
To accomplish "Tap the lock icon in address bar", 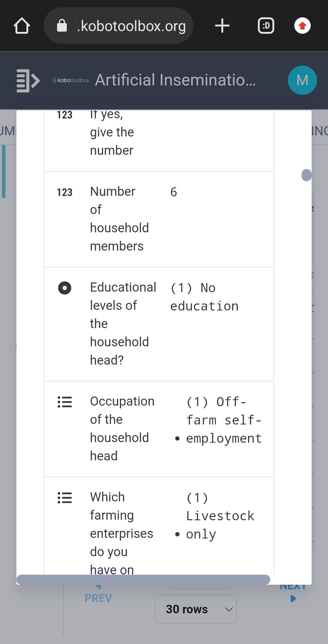I will click(62, 26).
